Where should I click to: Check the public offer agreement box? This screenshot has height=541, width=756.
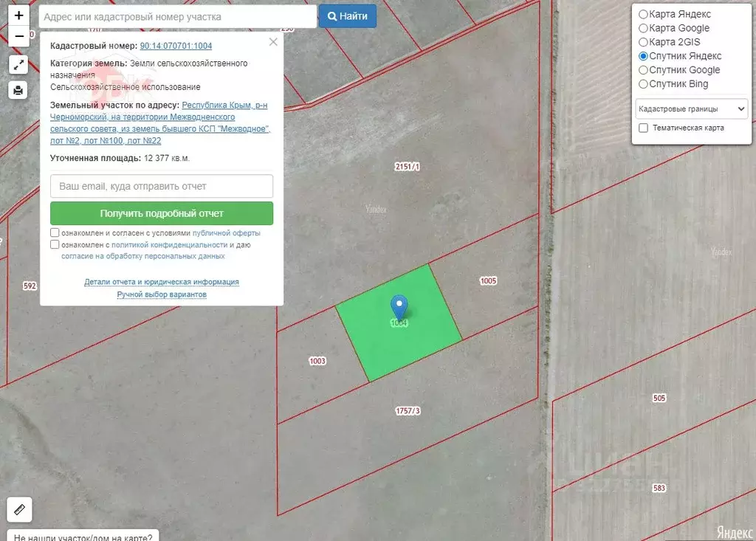pyautogui.click(x=55, y=232)
